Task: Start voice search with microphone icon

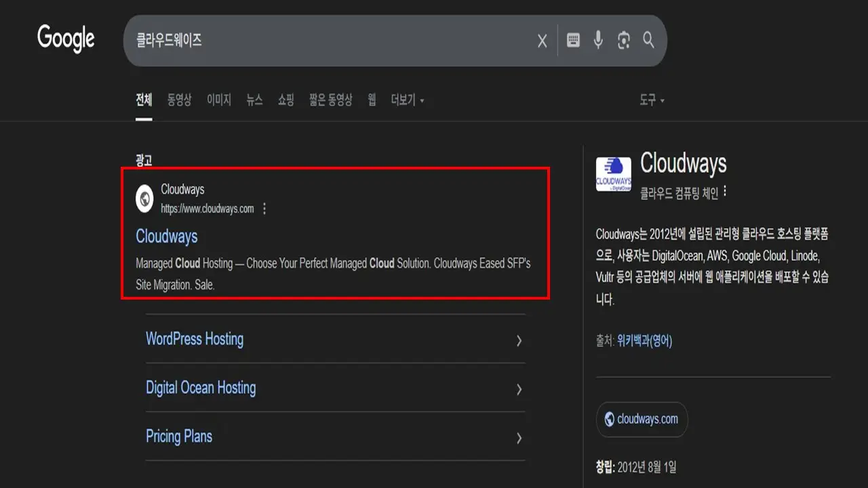Action: 598,41
